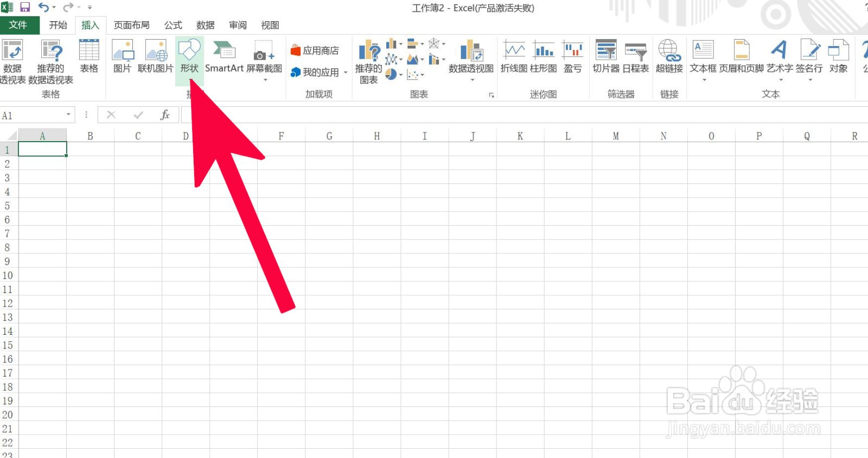Insert a Column sparkline (柱形图)

click(x=544, y=56)
